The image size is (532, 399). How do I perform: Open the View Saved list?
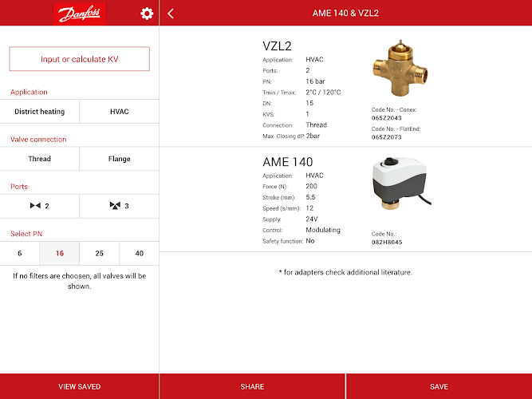80,386
